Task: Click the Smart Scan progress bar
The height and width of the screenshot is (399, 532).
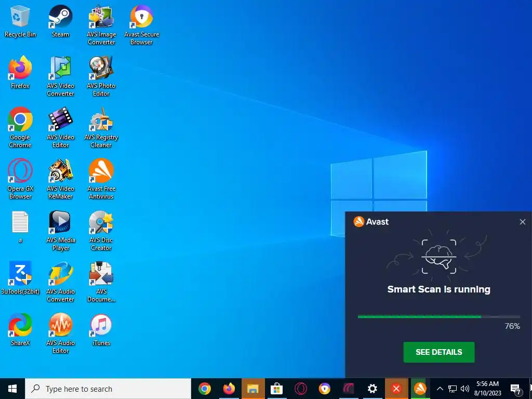Action: (x=438, y=316)
